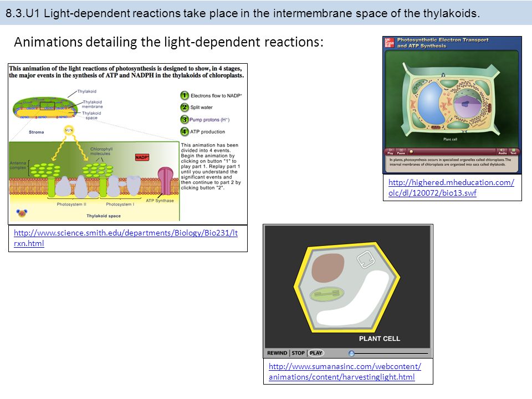The width and height of the screenshot is (532, 399).
Task: Click Play in the McGraw-Hill animation player
Action: click(390, 151)
